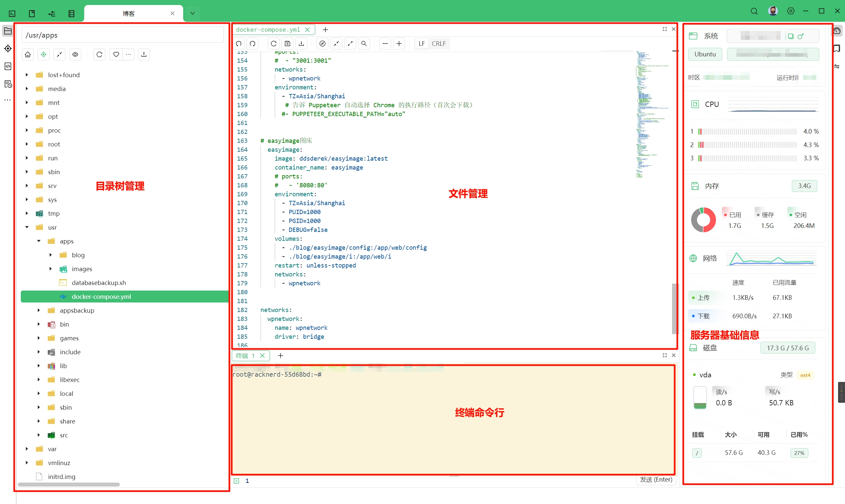Click the green key icon in system panel
The height and width of the screenshot is (504, 845).
(x=800, y=36)
